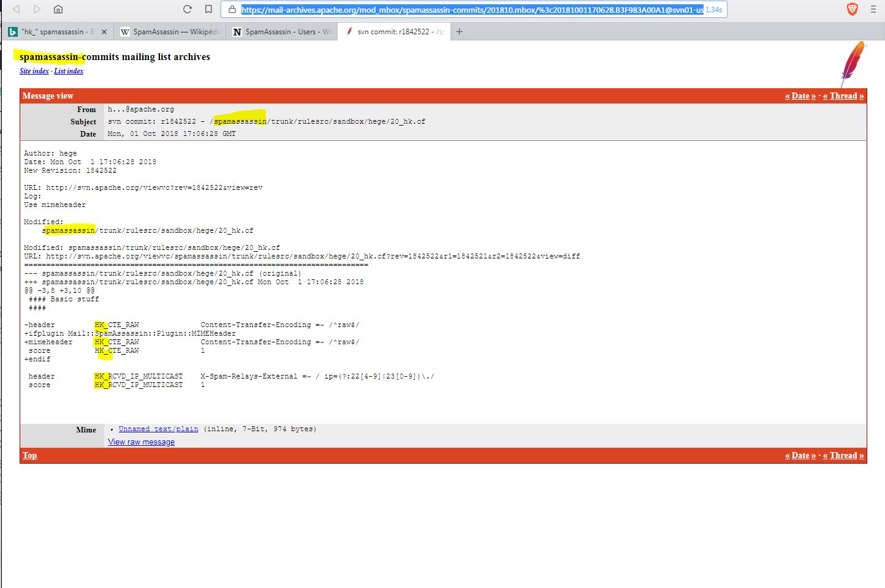Click the Thread link in the bottom bar
885x588 pixels.
843,455
